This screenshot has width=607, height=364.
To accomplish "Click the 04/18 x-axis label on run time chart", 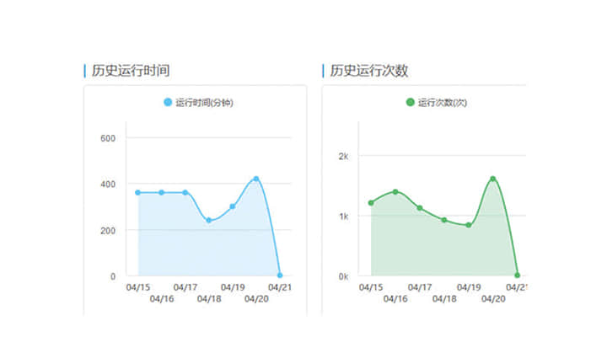I will 209,298.
